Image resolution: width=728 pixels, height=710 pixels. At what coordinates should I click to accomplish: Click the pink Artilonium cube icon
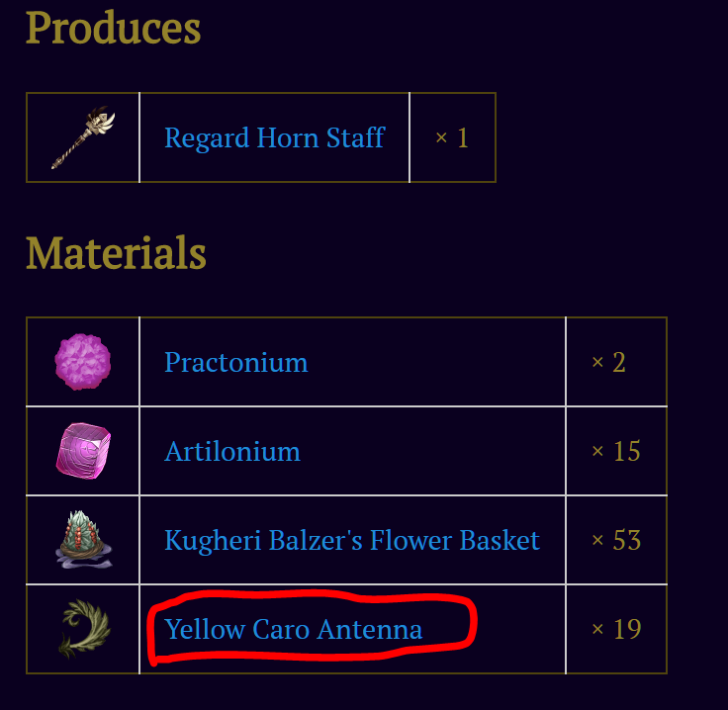pos(83,451)
